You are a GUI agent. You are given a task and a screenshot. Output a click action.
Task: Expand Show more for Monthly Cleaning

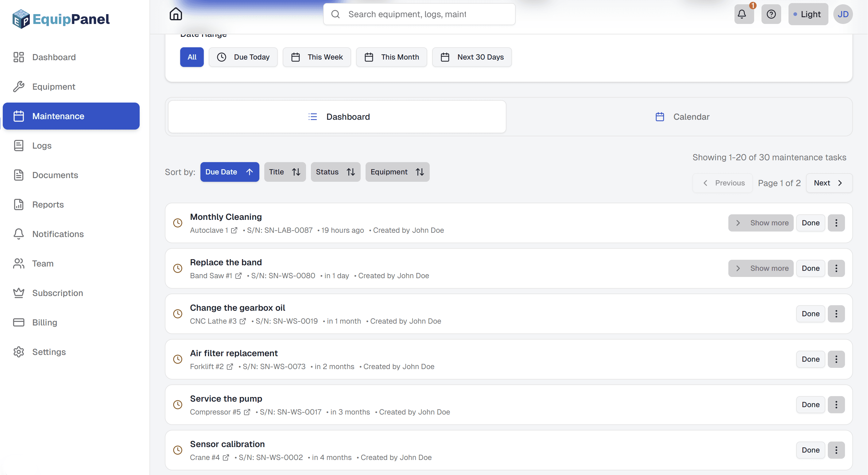761,223
